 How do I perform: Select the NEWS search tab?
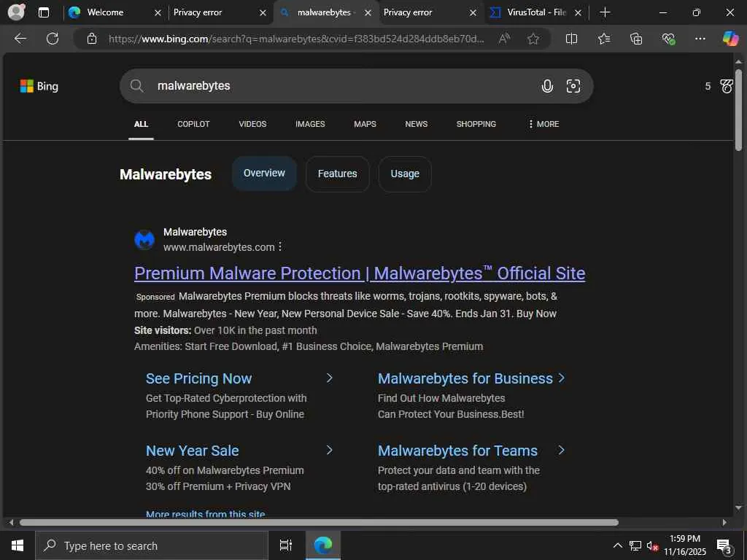[x=417, y=124]
